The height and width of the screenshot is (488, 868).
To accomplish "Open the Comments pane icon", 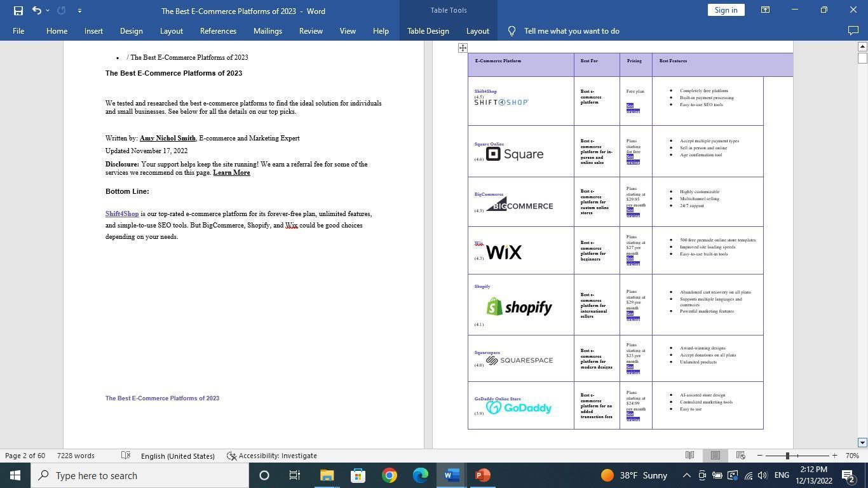I will coord(853,31).
